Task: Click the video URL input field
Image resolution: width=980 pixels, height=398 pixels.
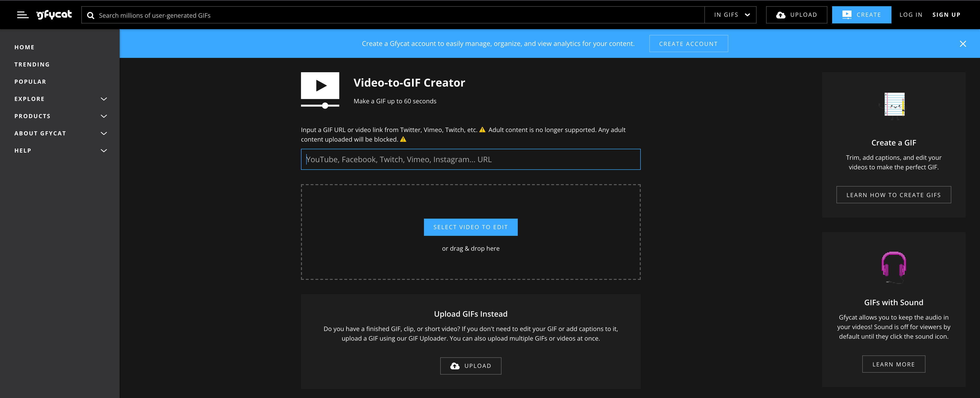Action: [470, 159]
